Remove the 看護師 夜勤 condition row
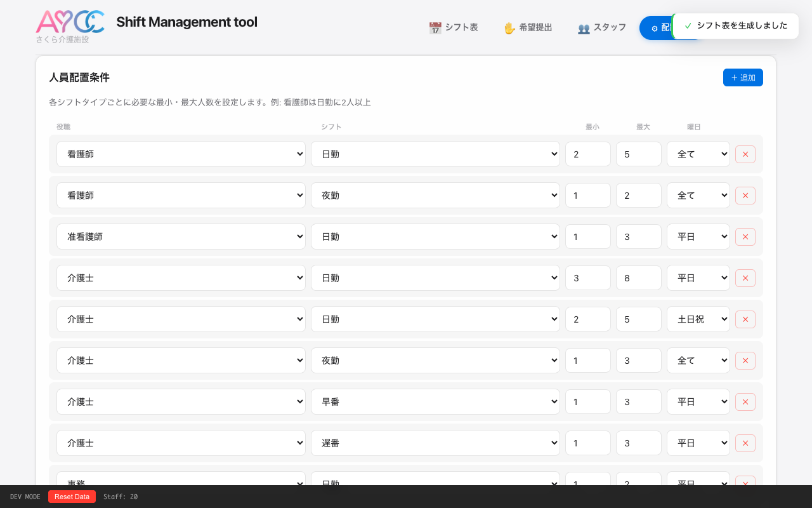The height and width of the screenshot is (508, 812). click(745, 196)
